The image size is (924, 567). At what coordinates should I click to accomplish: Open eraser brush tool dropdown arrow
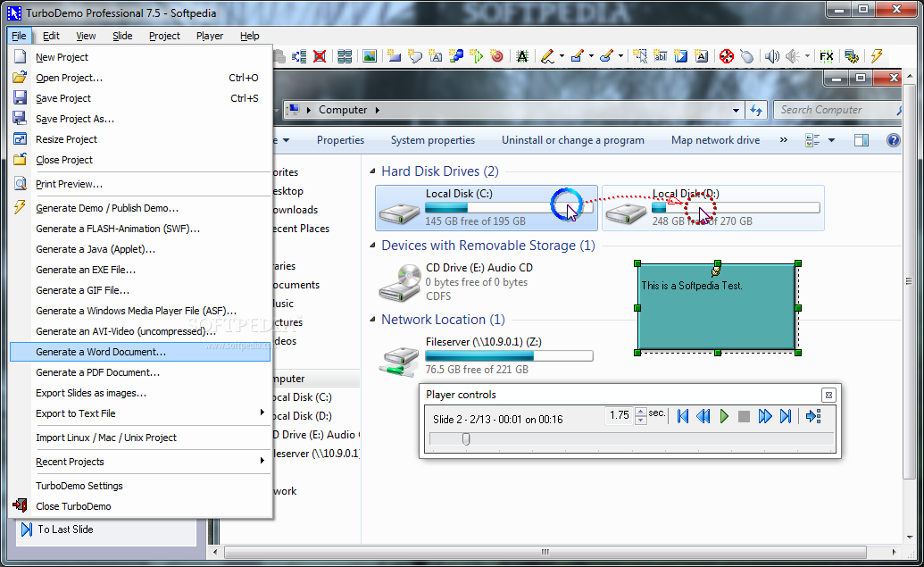(620, 56)
